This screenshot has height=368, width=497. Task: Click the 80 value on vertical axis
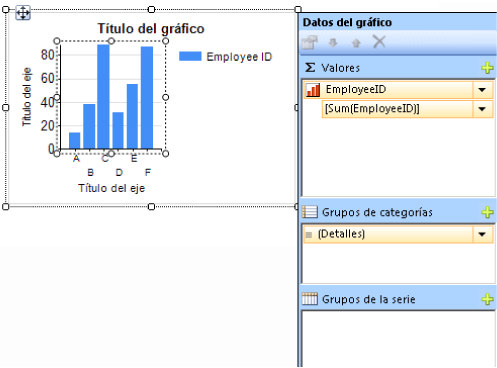47,55
